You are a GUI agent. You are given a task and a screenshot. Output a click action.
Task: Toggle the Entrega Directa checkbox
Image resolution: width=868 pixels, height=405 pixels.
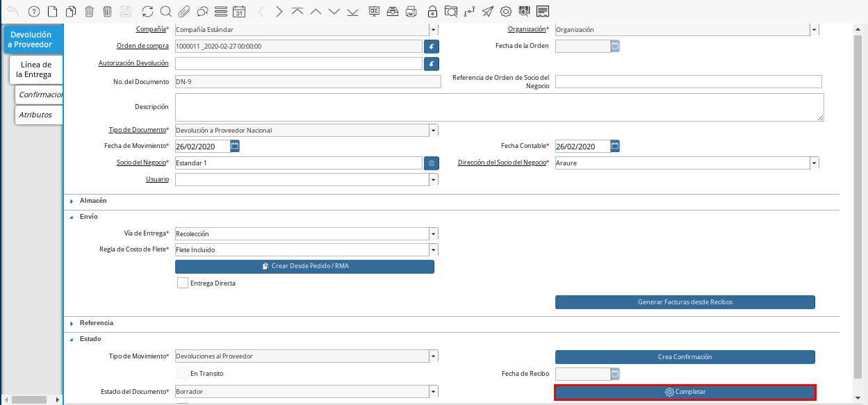[183, 283]
